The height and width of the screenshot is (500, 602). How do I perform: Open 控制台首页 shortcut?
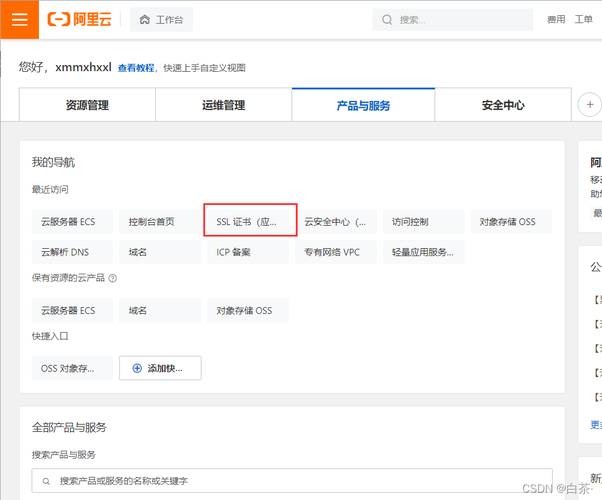[160, 222]
